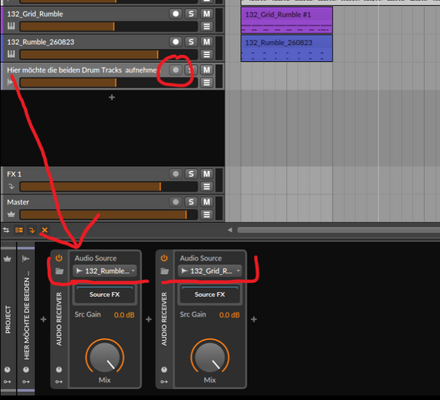440x400 pixels.
Task: Mute the Hier möchte die beiden track
Action: coord(207,70)
